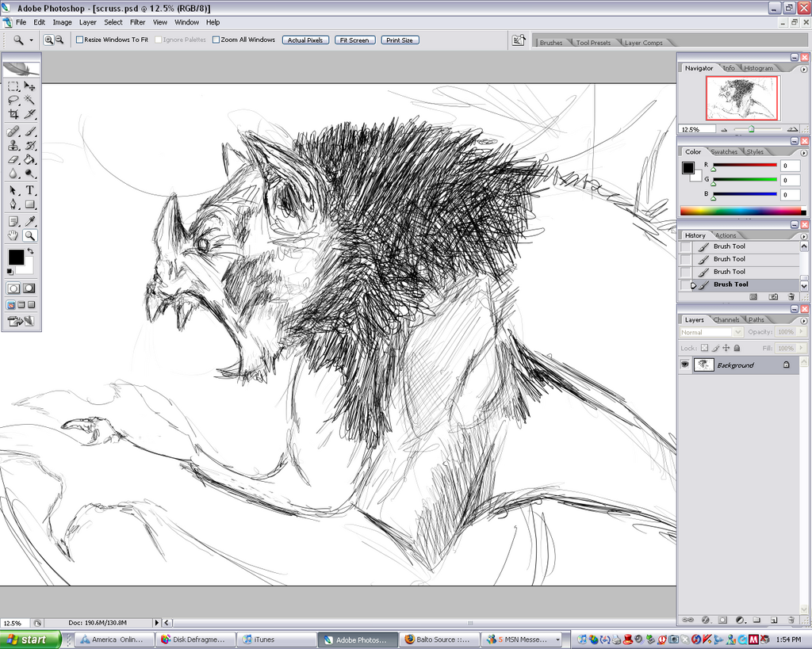Click the Print Size button
This screenshot has width=812, height=649.
[x=400, y=40]
